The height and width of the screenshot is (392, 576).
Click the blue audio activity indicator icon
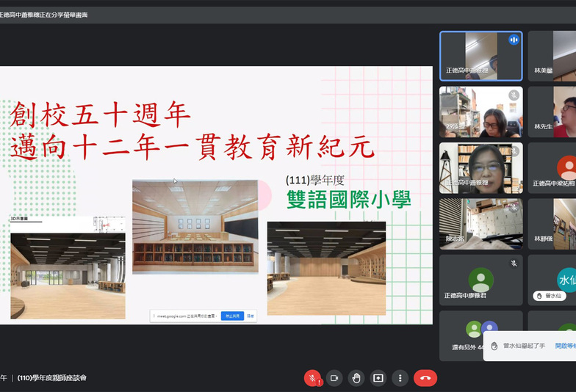tap(514, 40)
